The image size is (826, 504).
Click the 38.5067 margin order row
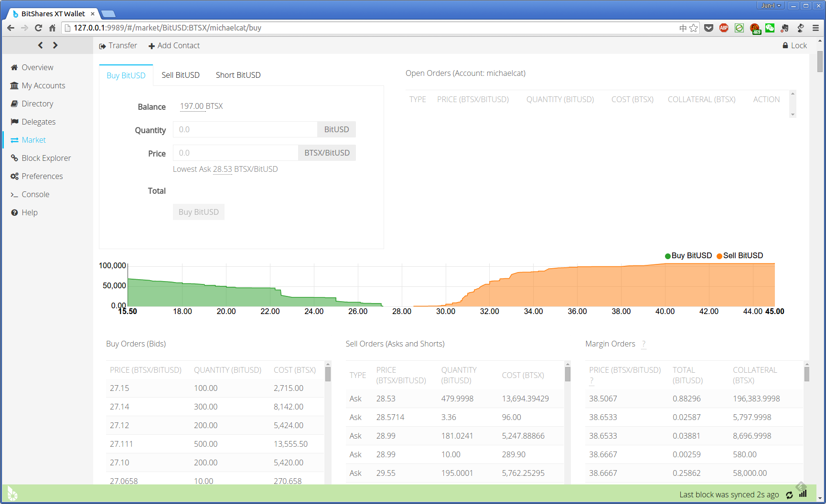[x=694, y=399]
